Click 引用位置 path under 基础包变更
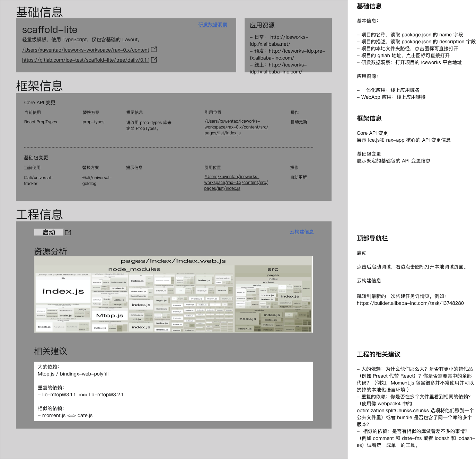Viewport: 476px width, 459px height. coord(236,182)
